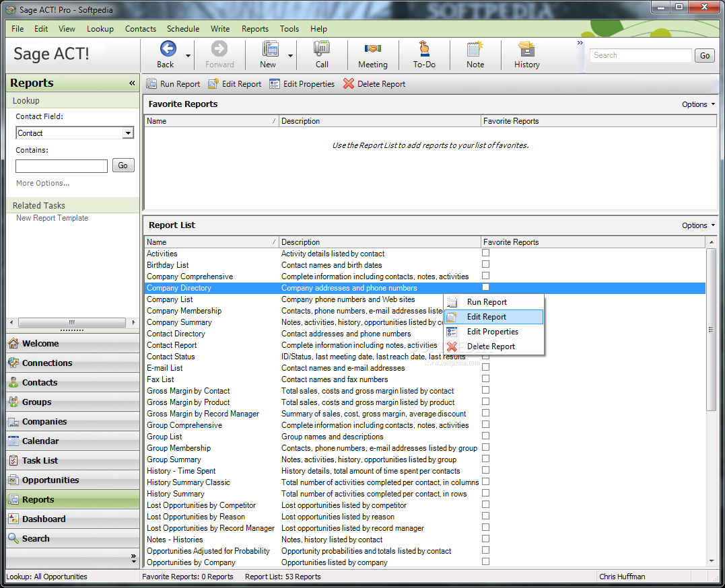The image size is (725, 588).
Task: Expand navigation bar overflow chevron
Action: (134, 558)
